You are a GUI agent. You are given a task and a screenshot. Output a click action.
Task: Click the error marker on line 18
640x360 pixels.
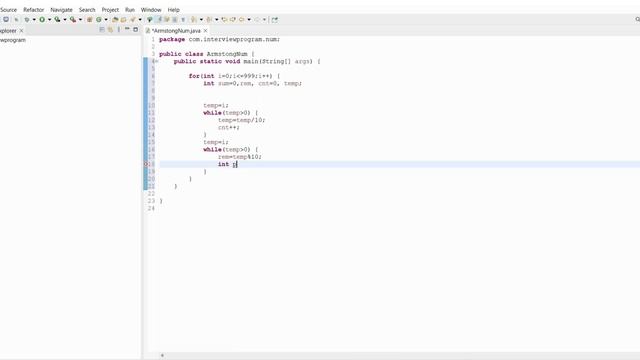coord(146,164)
